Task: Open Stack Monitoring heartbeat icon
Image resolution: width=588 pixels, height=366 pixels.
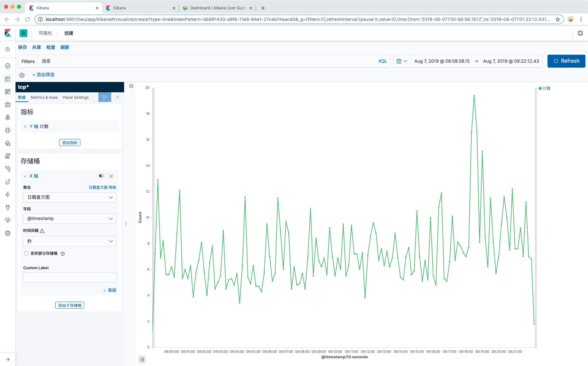Action: pyautogui.click(x=8, y=220)
